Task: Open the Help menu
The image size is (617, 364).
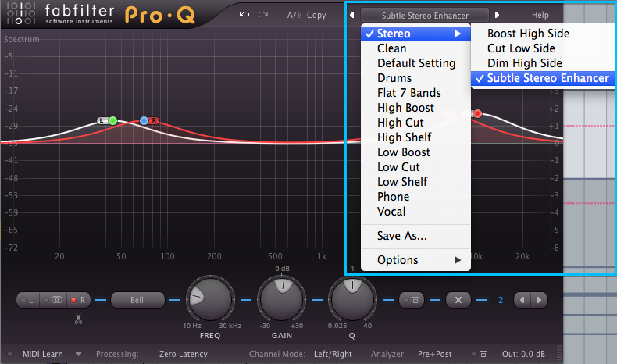Action: pos(540,15)
